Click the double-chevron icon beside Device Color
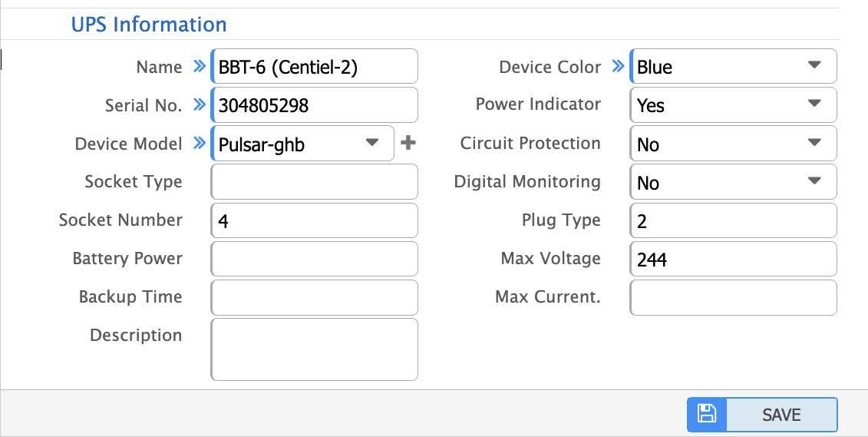Viewport: 868px width, 437px height. click(x=618, y=67)
